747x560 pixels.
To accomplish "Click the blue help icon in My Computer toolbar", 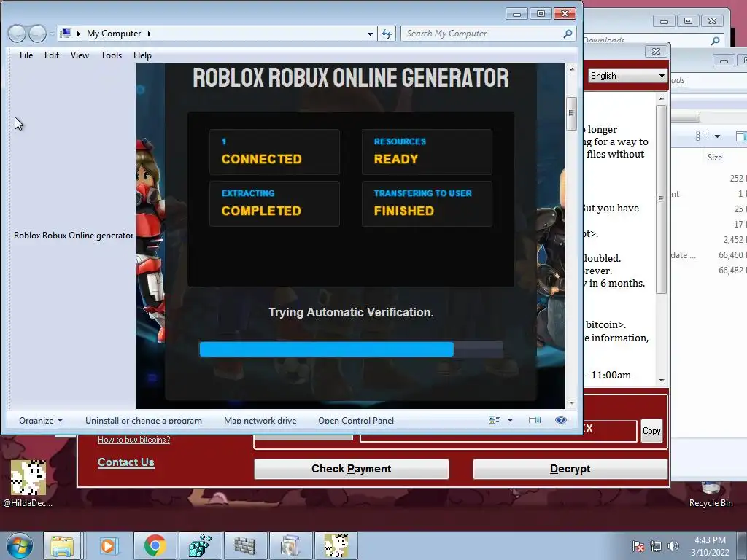I will pos(561,420).
